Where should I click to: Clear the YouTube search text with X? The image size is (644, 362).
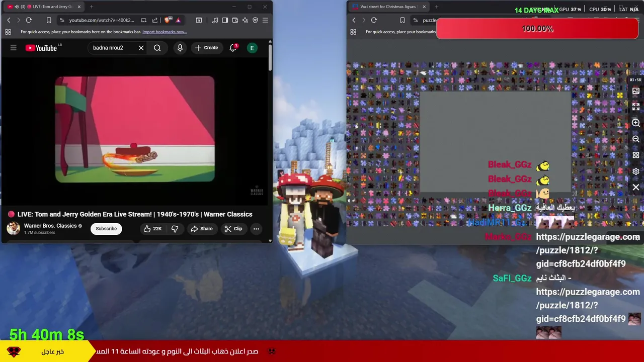tap(141, 48)
